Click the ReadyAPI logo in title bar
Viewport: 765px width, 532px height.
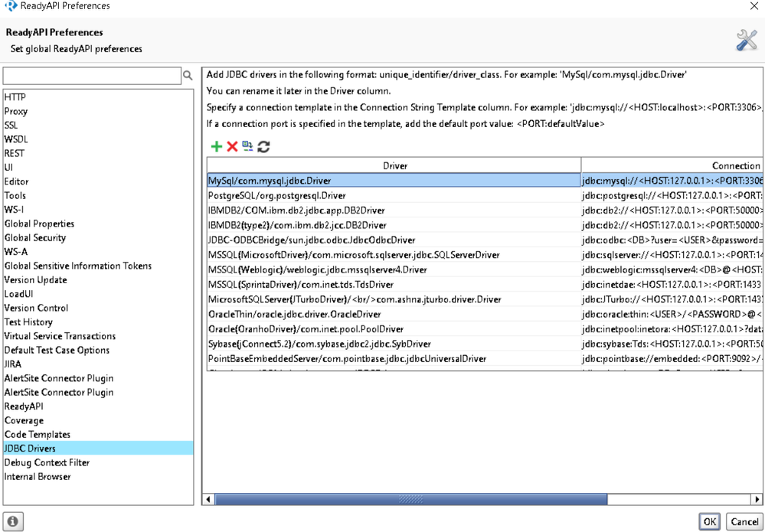pyautogui.click(x=11, y=6)
